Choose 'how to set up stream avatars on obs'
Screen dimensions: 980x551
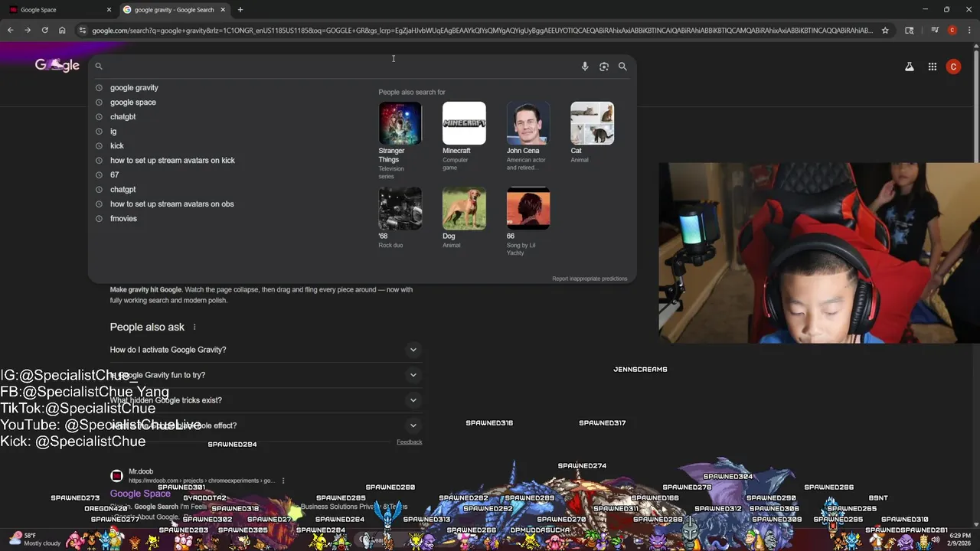[x=171, y=204]
